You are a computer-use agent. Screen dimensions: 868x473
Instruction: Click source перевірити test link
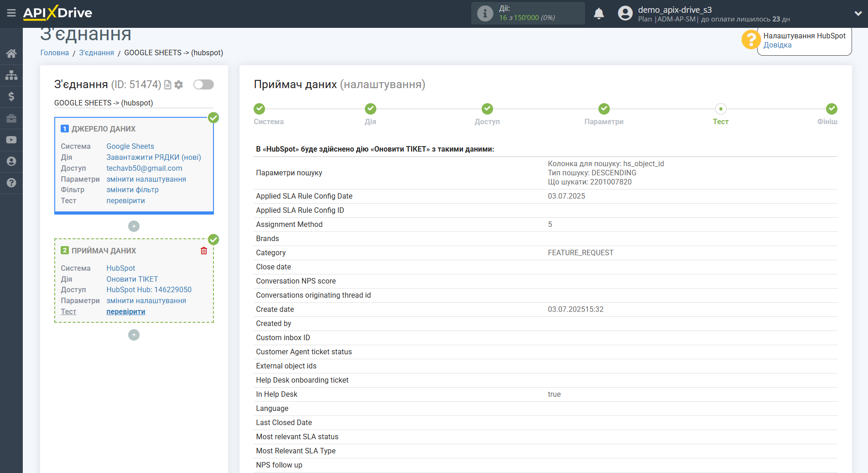(125, 200)
